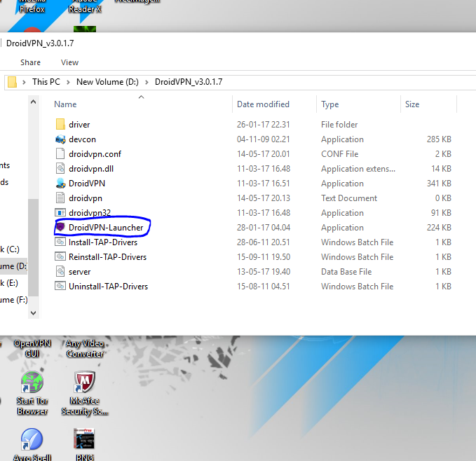The height and width of the screenshot is (461, 476).
Task: Select volume (F:) in navigation pane
Action: click(x=13, y=300)
